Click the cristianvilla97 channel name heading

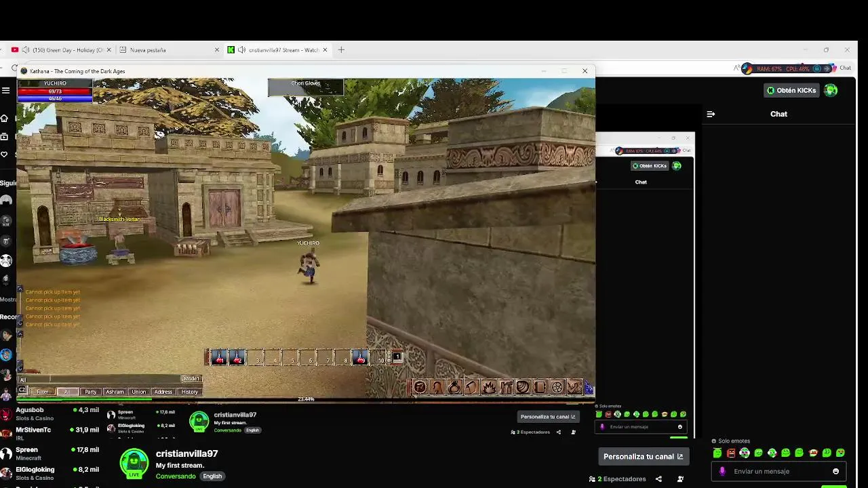(186, 453)
